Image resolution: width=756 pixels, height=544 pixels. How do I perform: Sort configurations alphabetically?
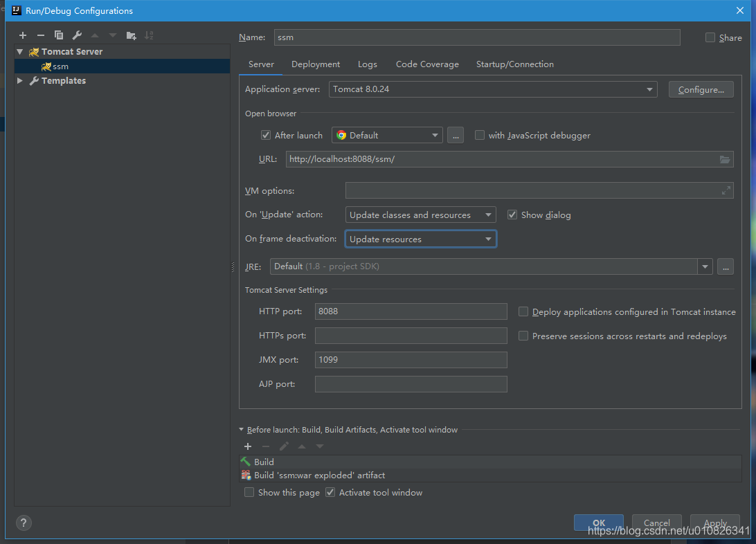coord(149,35)
